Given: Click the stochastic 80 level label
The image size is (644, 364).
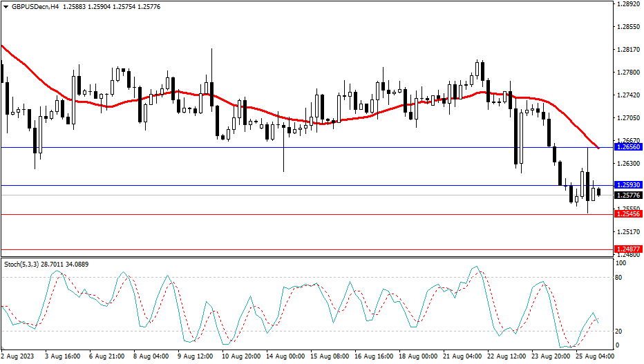Looking at the screenshot, I should pos(621,278).
